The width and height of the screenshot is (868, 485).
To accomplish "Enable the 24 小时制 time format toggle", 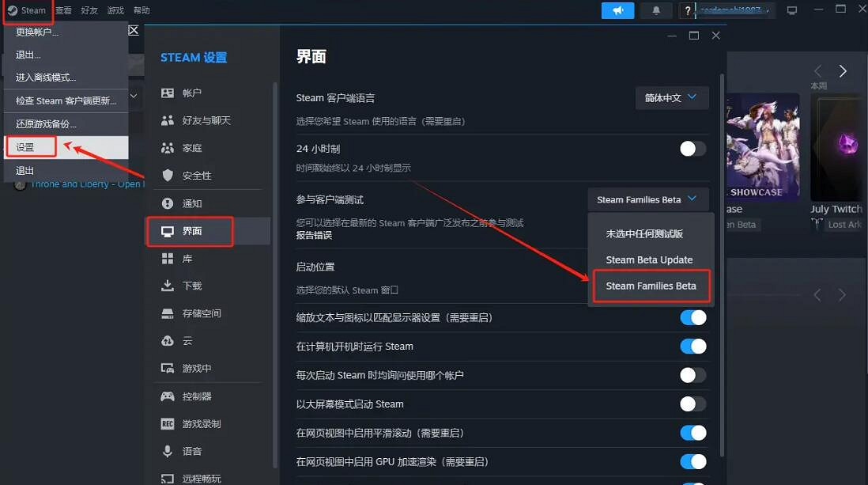I will click(691, 148).
